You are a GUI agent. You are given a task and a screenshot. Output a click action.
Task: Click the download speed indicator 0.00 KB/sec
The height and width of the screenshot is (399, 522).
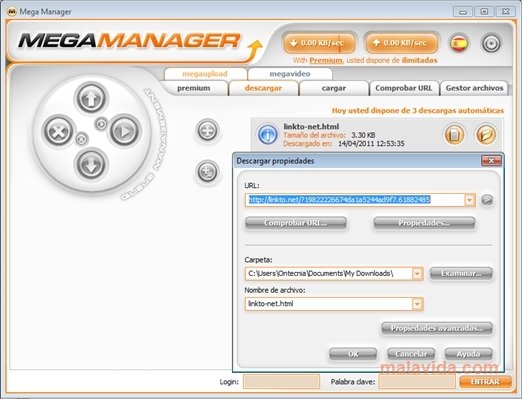click(319, 43)
